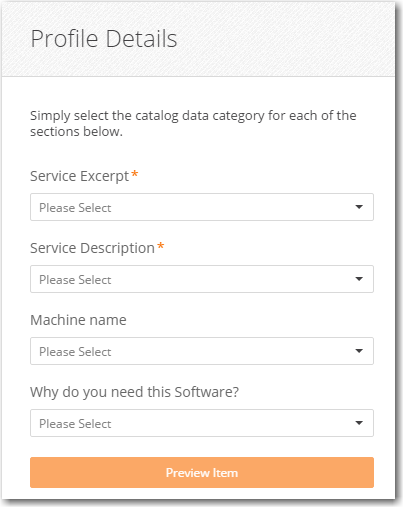Viewport: 403px width, 507px height.
Task: Open the Service Excerpt dropdown field
Action: (x=202, y=207)
